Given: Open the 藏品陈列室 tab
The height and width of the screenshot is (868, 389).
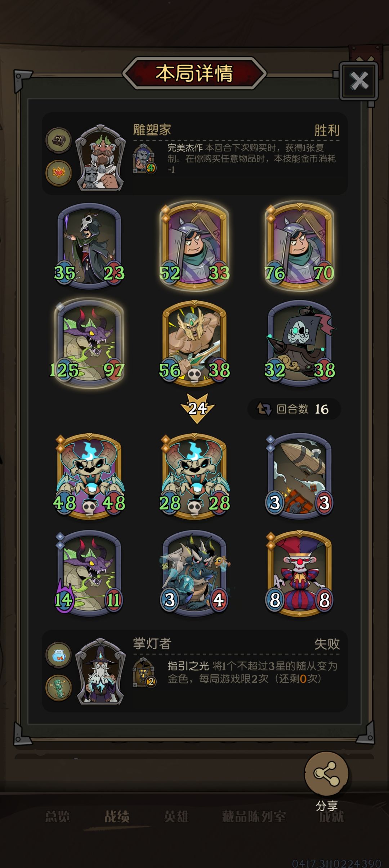Looking at the screenshot, I should pos(254,816).
